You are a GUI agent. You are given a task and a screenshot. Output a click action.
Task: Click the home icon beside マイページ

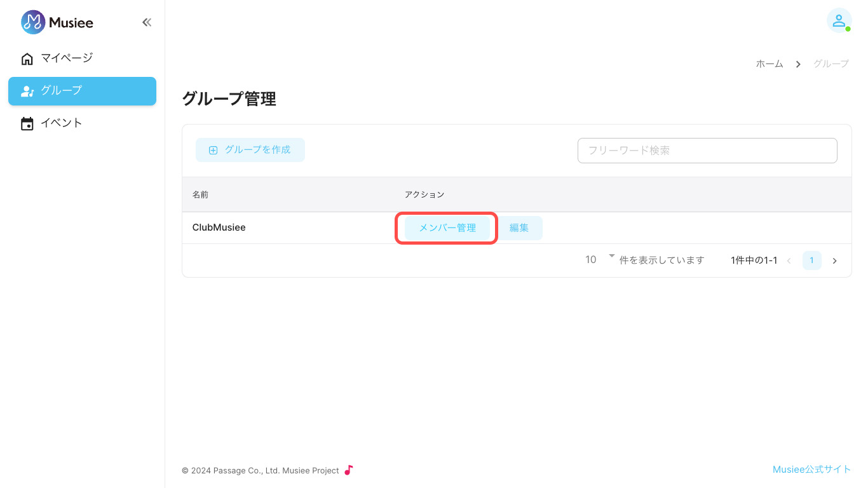(x=27, y=58)
